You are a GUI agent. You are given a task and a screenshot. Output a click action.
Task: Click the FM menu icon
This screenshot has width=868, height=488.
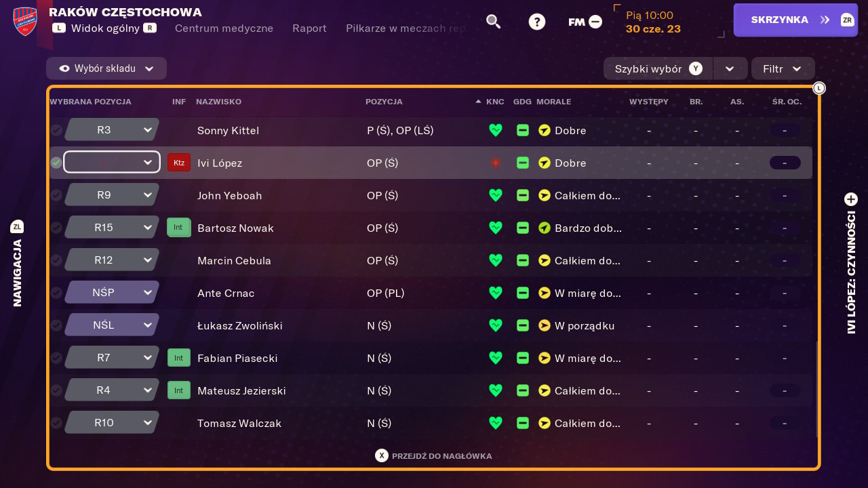pos(585,22)
